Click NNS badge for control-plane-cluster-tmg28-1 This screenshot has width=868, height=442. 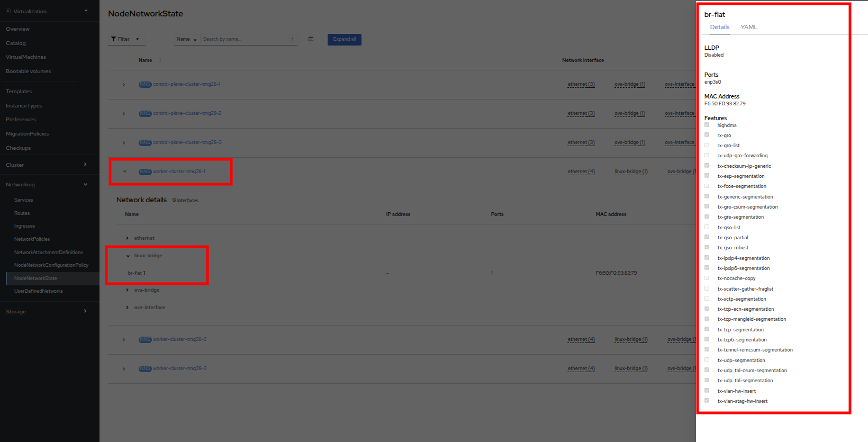[145, 84]
